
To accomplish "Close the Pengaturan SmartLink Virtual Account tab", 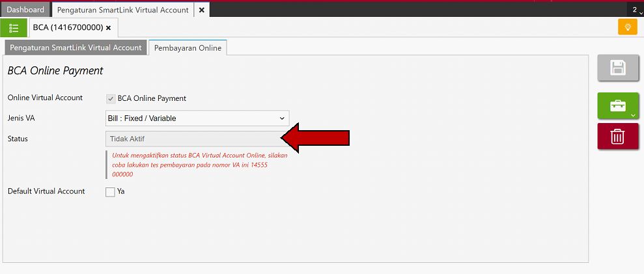I will click(x=202, y=10).
